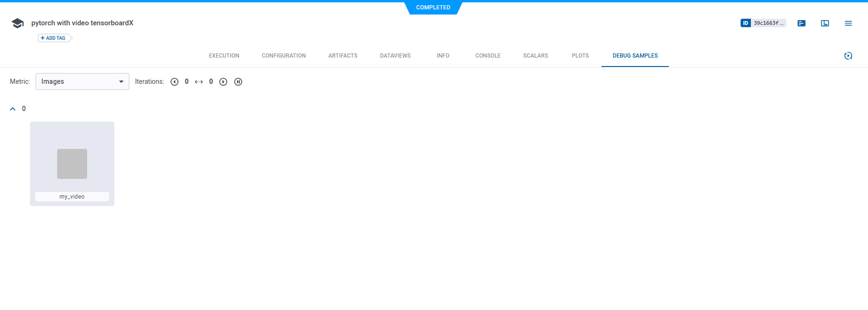Switch to the Configuration tab

pos(283,56)
